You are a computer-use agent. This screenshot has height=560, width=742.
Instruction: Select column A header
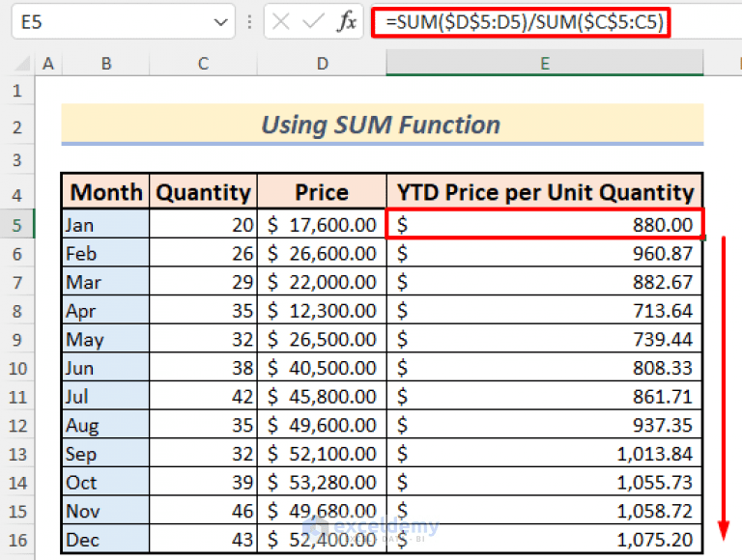(47, 64)
